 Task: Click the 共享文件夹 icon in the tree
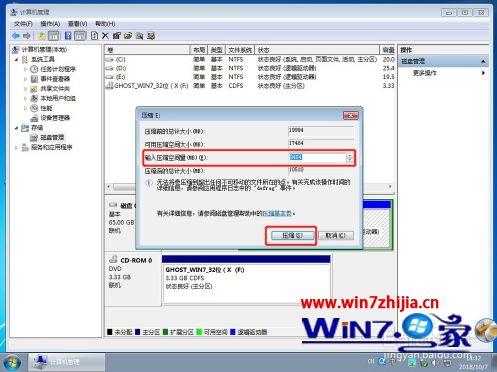[34, 89]
